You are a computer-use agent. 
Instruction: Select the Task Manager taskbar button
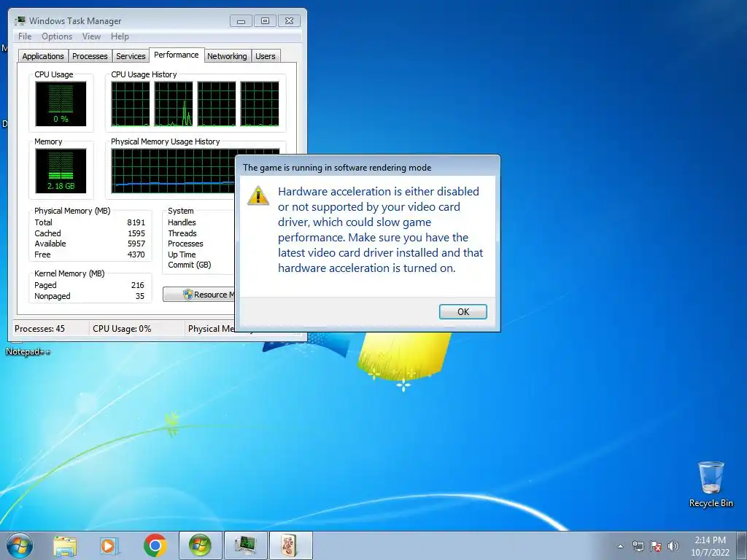click(245, 545)
